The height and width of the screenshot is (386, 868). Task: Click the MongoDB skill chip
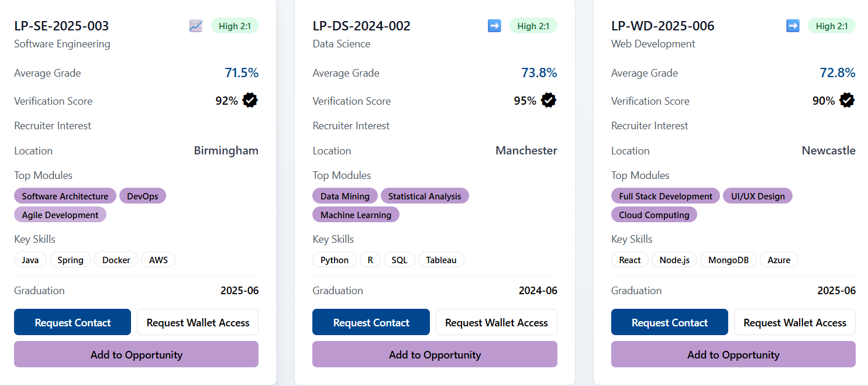[x=728, y=260]
